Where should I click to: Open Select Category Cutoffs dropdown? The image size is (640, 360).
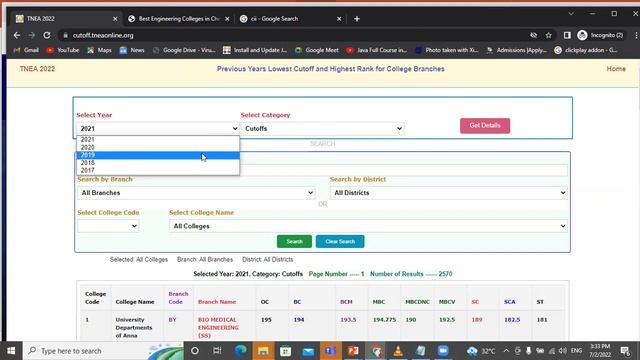tap(322, 129)
